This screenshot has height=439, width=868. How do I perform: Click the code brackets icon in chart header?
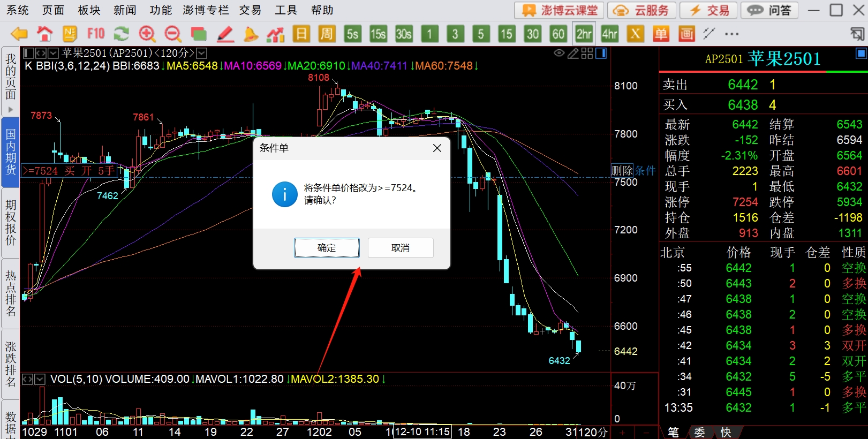41,53
